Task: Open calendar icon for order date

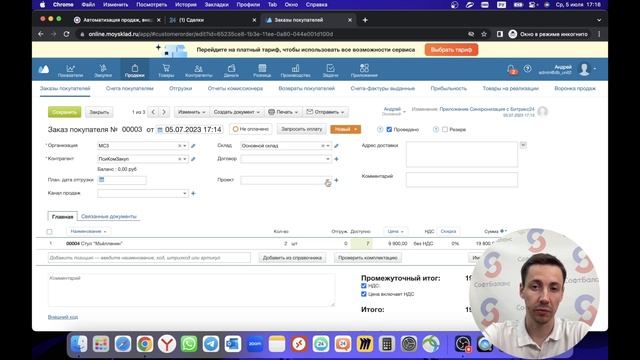Action: click(x=160, y=130)
